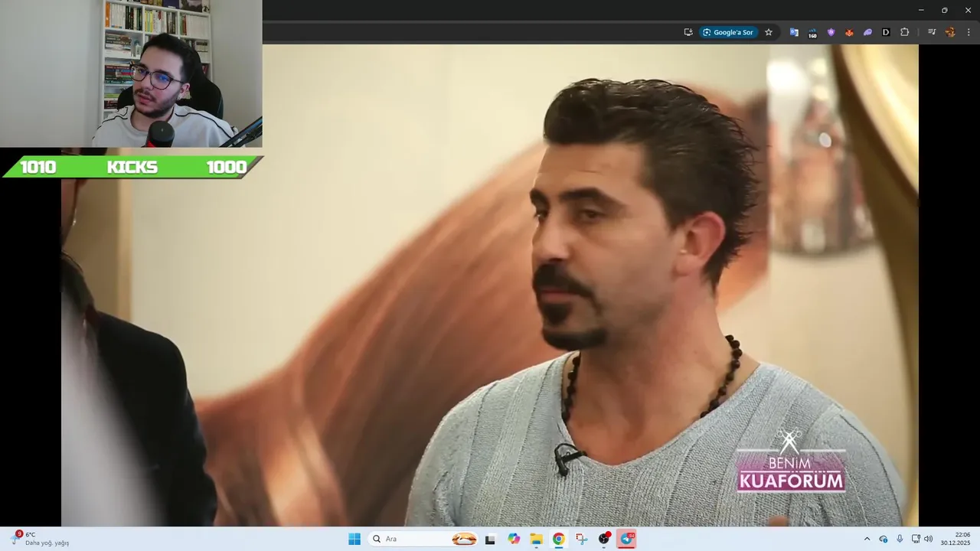Bookmark this page with the star icon
This screenshot has width=980, height=551.
pos(769,32)
